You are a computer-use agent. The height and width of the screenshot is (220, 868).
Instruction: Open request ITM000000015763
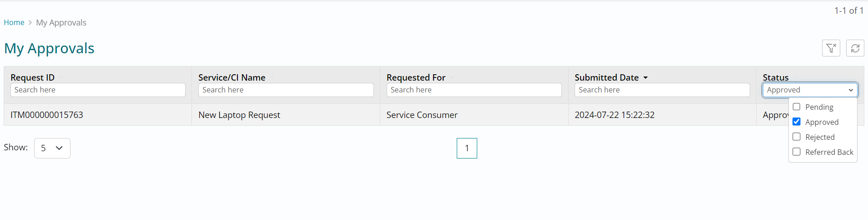click(47, 115)
